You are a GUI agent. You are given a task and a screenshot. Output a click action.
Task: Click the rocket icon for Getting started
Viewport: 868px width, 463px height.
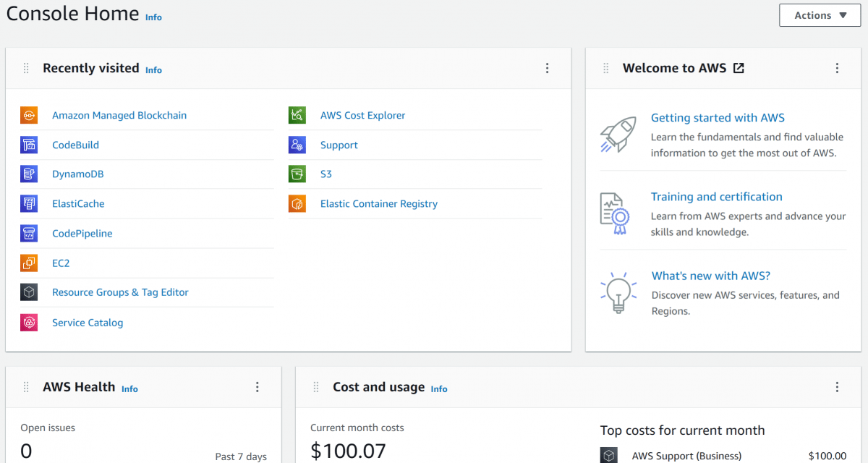click(x=618, y=135)
